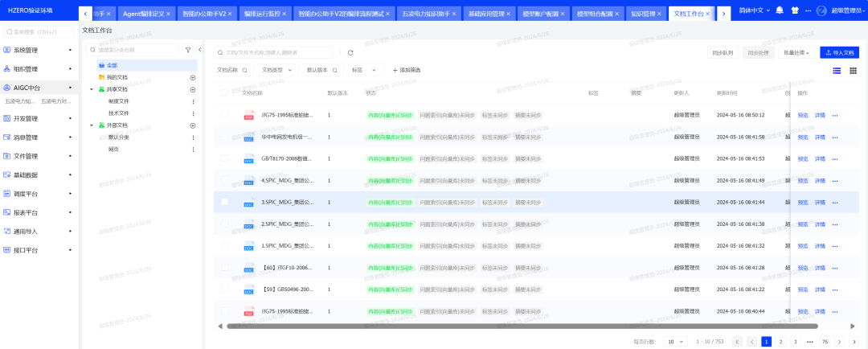Viewport: 868px width, 349px height.
Task: Open the 标签 filter dropdown
Action: tap(365, 70)
